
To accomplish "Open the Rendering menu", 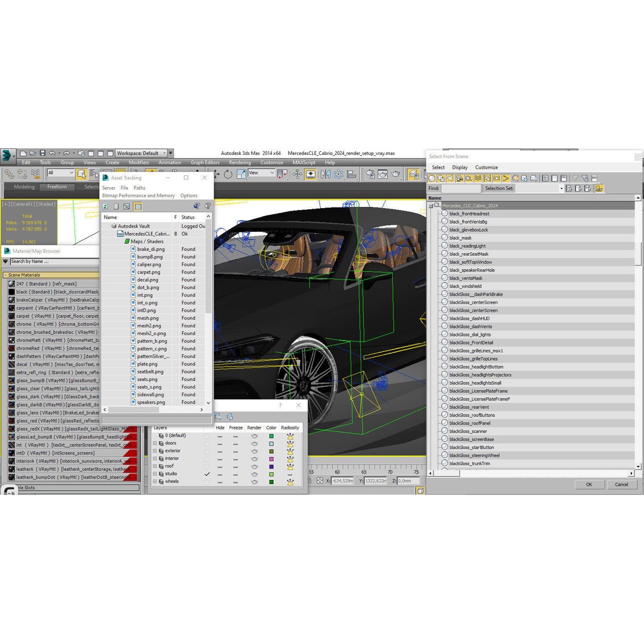I will (240, 163).
